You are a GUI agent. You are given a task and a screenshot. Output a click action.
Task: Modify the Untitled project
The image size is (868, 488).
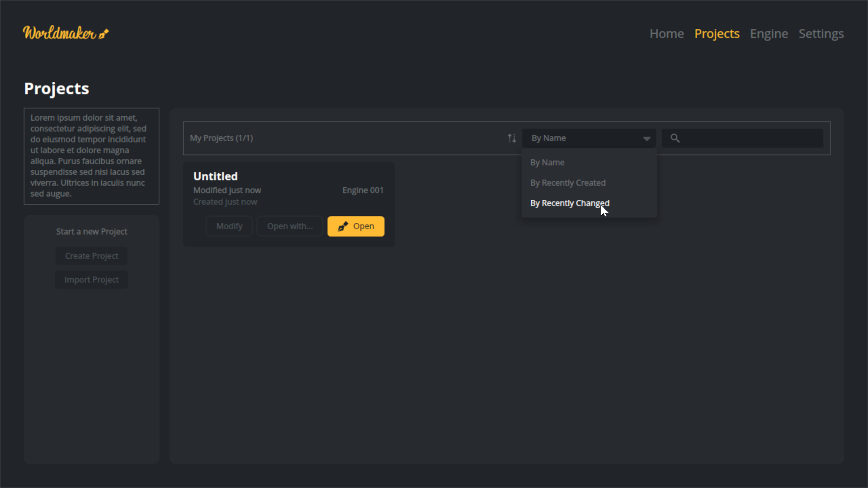(229, 226)
